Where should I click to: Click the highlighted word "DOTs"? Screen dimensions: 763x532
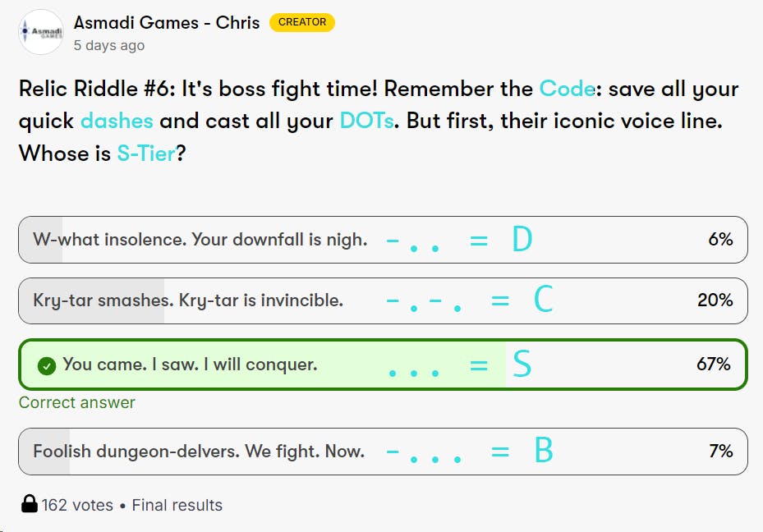point(367,121)
